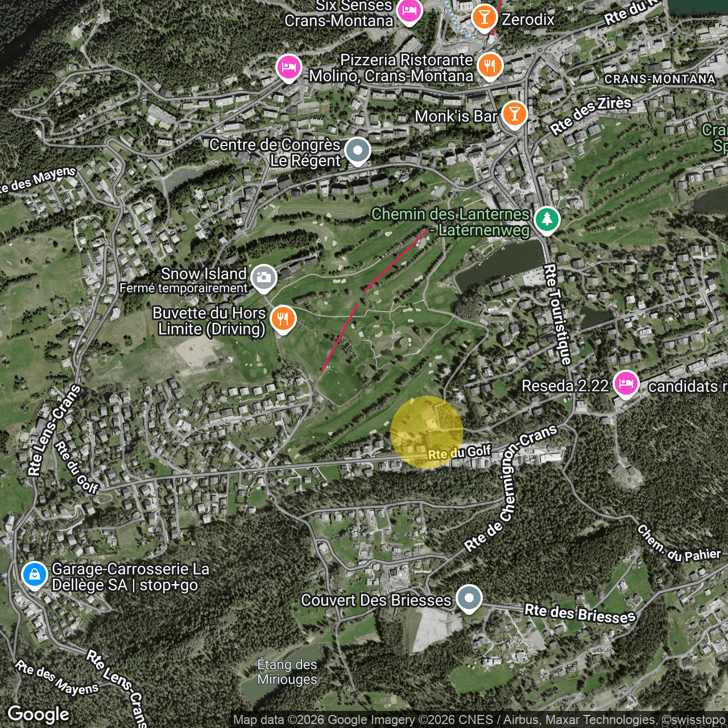Screen dimensions: 728x728
Task: Click the Rte Touristique road label
Action: pyautogui.click(x=557, y=313)
